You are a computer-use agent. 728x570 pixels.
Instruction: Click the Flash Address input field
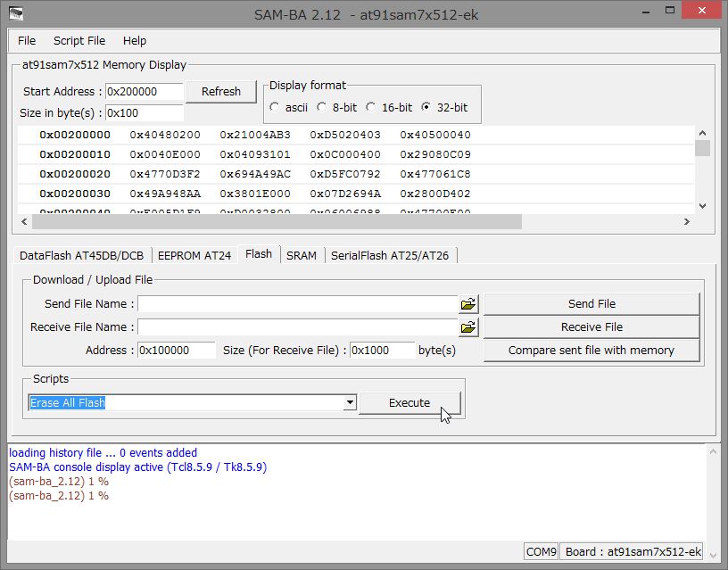click(177, 351)
